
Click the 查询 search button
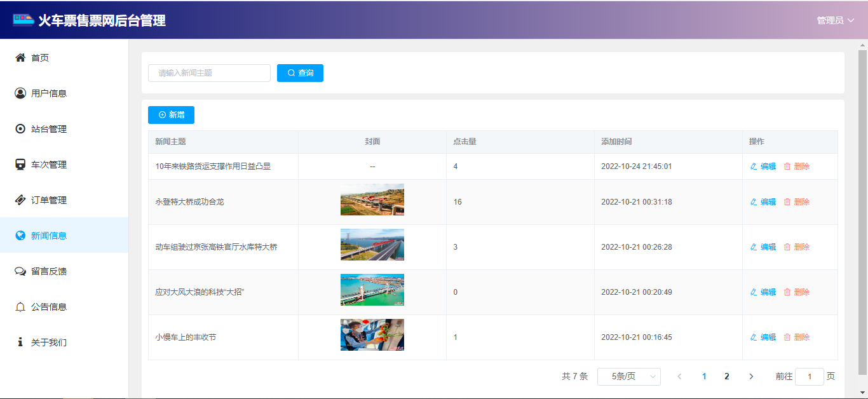click(x=300, y=73)
